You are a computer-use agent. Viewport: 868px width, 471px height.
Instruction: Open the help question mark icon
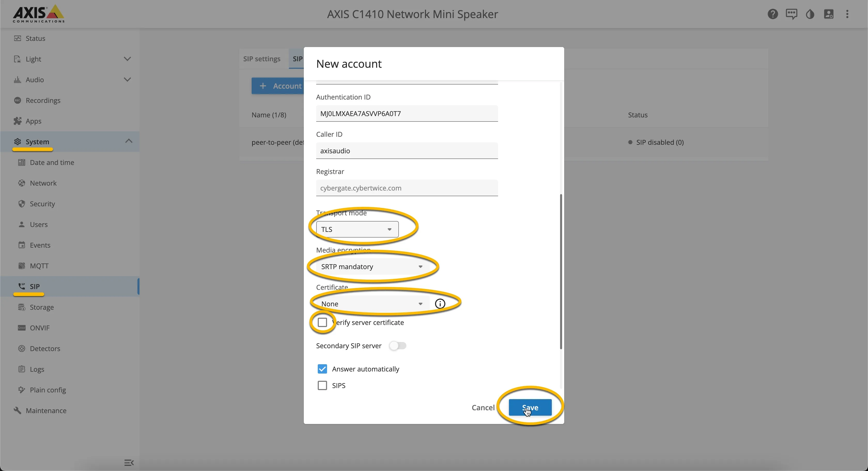[773, 14]
